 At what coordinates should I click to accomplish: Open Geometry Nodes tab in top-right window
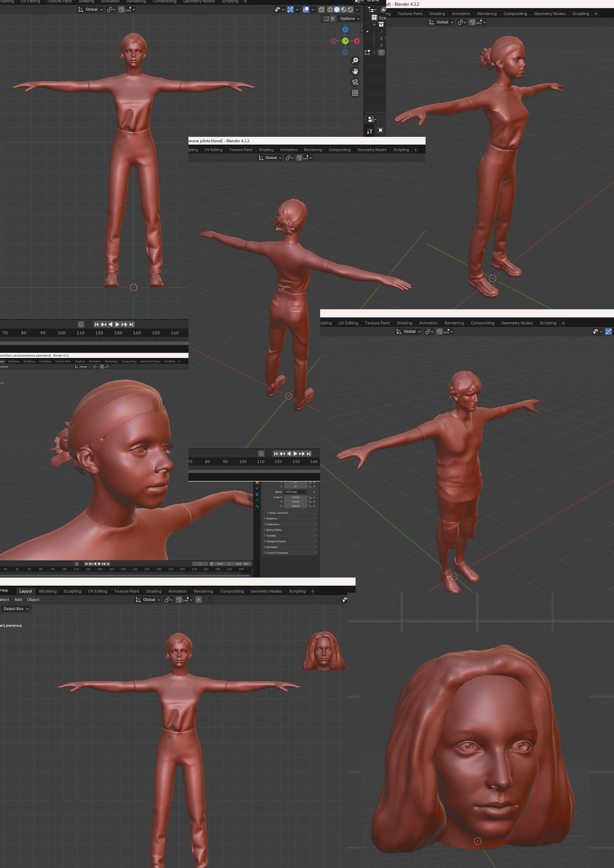pyautogui.click(x=550, y=14)
